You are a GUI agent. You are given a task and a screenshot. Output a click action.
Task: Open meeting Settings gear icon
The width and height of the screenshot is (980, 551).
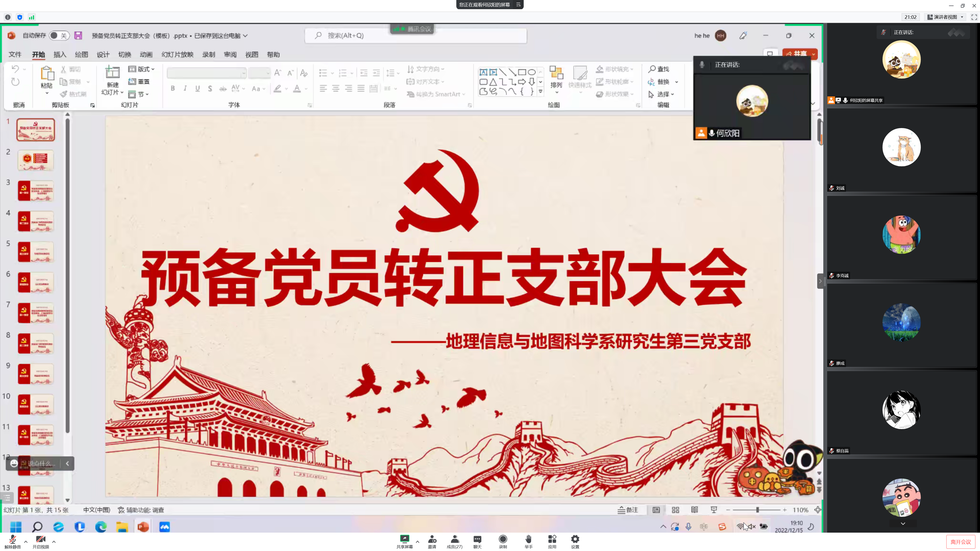point(575,539)
